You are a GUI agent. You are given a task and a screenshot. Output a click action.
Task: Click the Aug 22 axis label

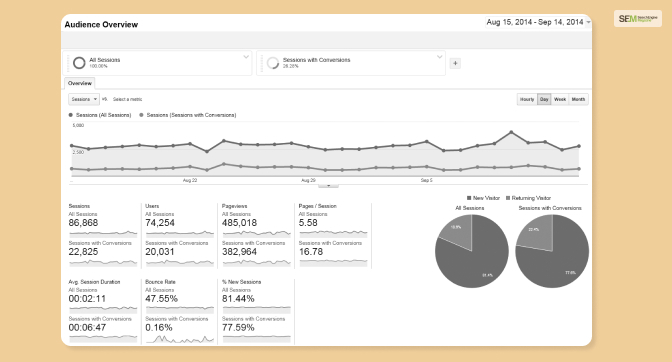pos(190,180)
